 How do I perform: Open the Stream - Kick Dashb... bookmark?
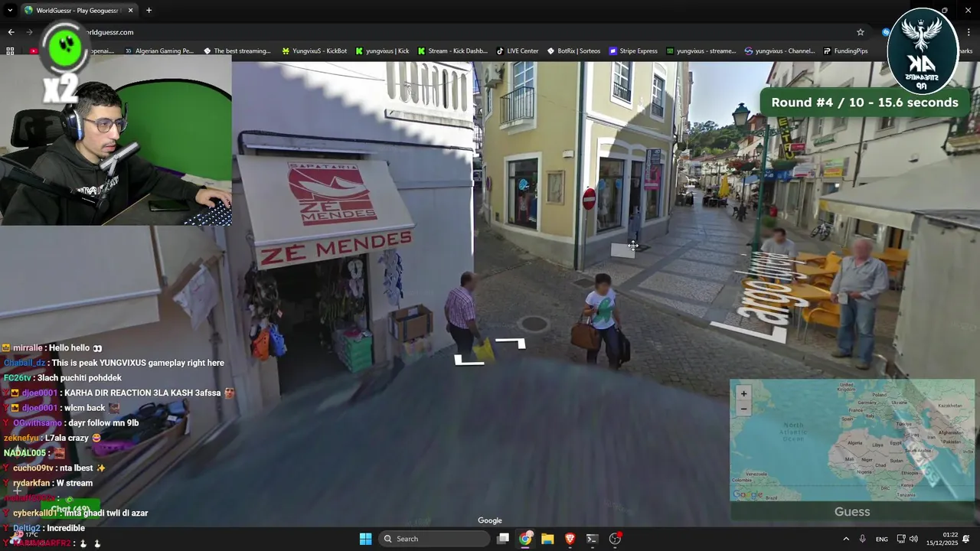pos(452,51)
